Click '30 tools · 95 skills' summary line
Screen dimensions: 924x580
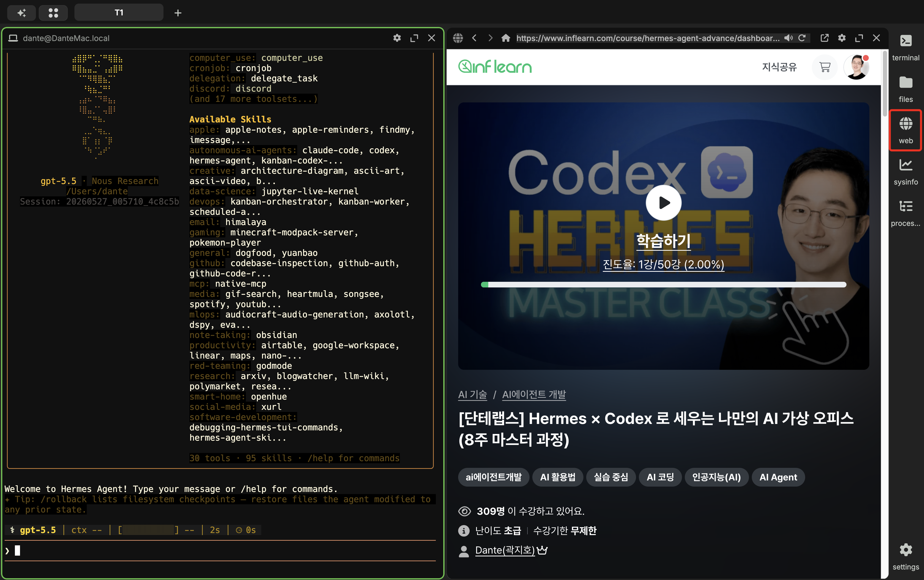294,458
